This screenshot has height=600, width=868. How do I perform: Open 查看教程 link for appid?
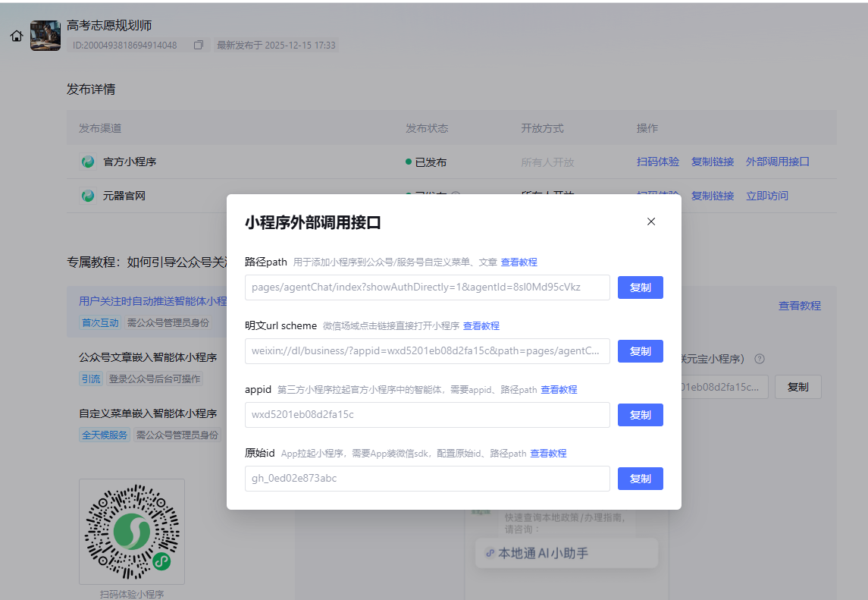(x=559, y=389)
